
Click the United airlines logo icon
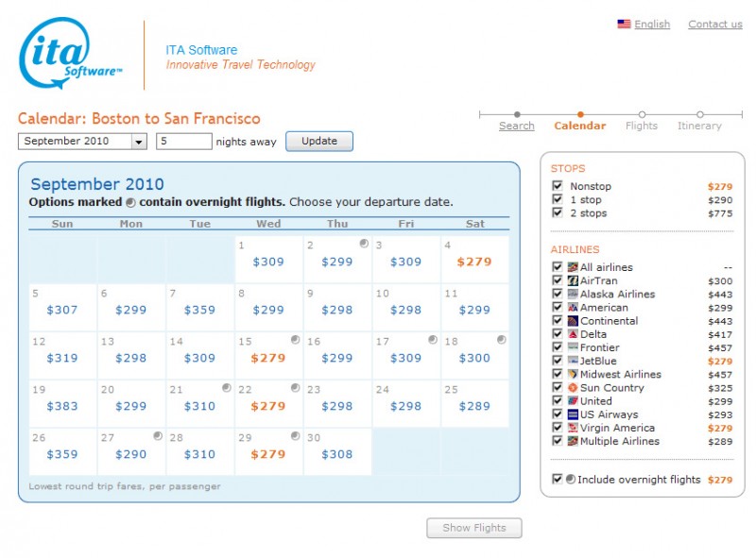[x=572, y=400]
